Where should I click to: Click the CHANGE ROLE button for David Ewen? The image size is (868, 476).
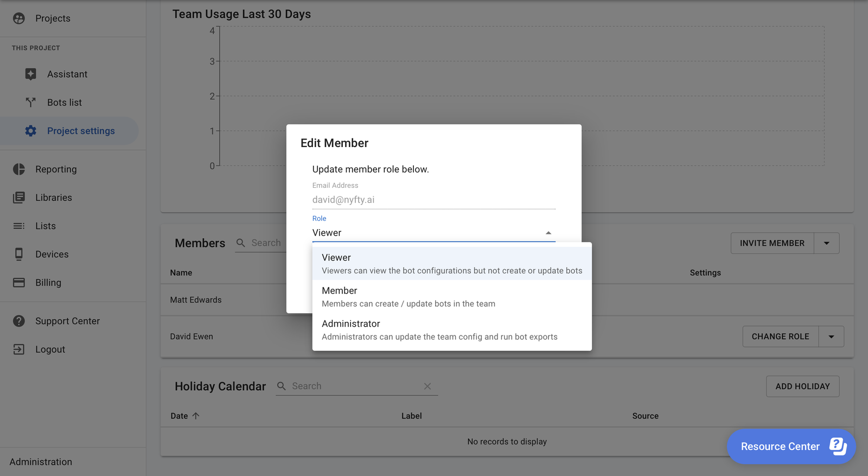[x=780, y=337]
